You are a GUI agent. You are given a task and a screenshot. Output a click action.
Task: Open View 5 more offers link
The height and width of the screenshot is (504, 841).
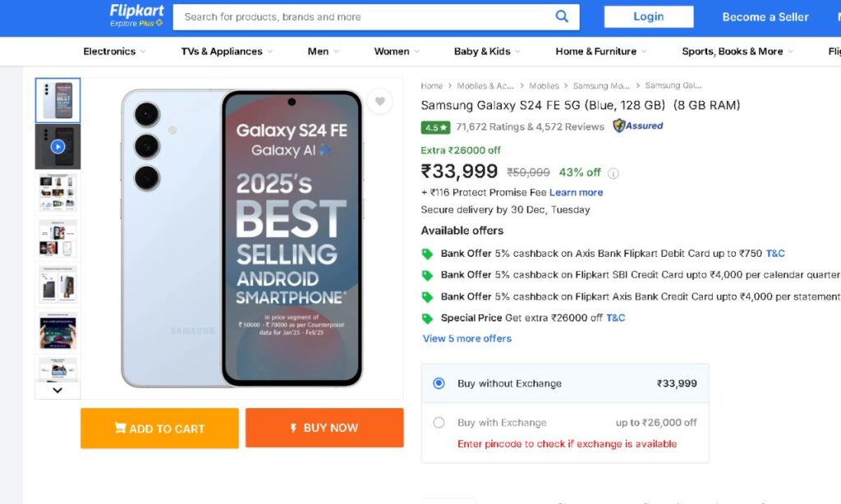[466, 338]
